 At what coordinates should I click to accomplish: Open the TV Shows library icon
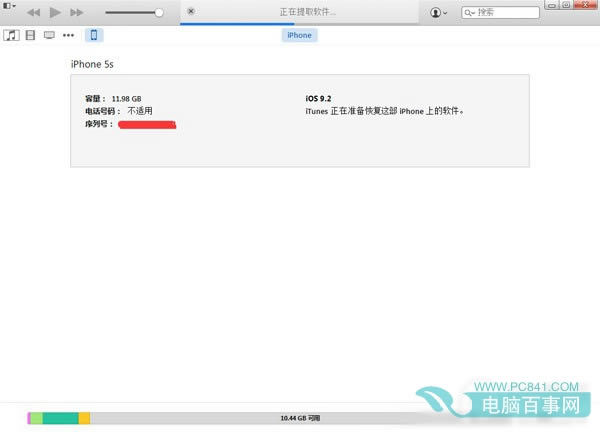(49, 35)
